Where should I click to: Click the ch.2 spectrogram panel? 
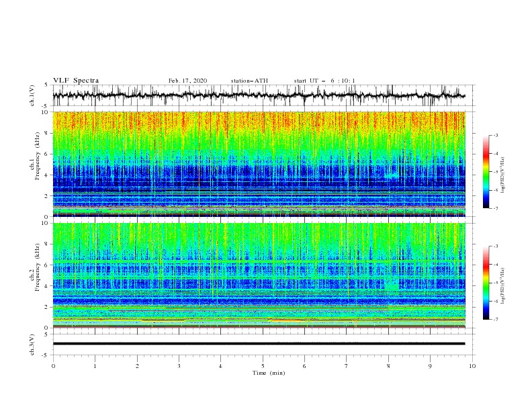(259, 275)
